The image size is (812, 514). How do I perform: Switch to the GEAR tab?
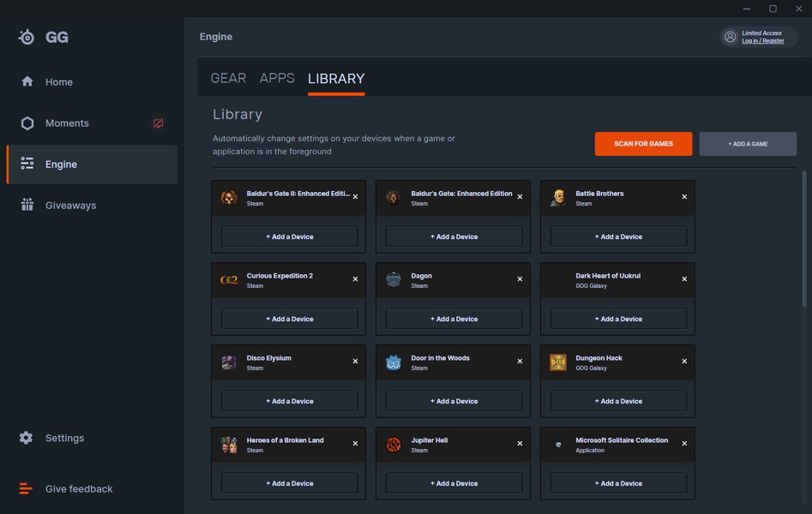pos(228,78)
